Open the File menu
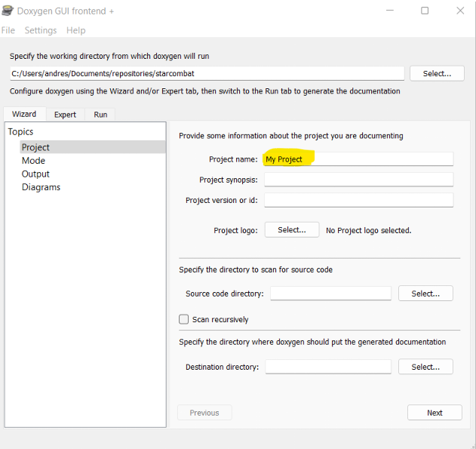The width and height of the screenshot is (476, 449). point(8,30)
